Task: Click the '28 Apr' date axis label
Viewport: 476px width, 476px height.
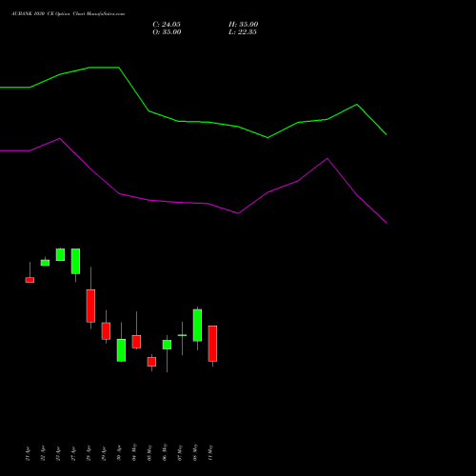Action: (89, 453)
